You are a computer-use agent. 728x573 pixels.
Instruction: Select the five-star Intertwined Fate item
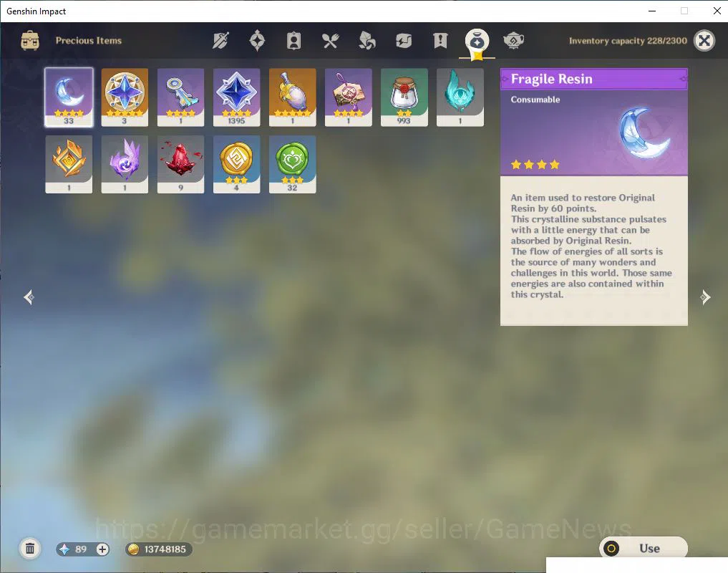[x=125, y=97]
